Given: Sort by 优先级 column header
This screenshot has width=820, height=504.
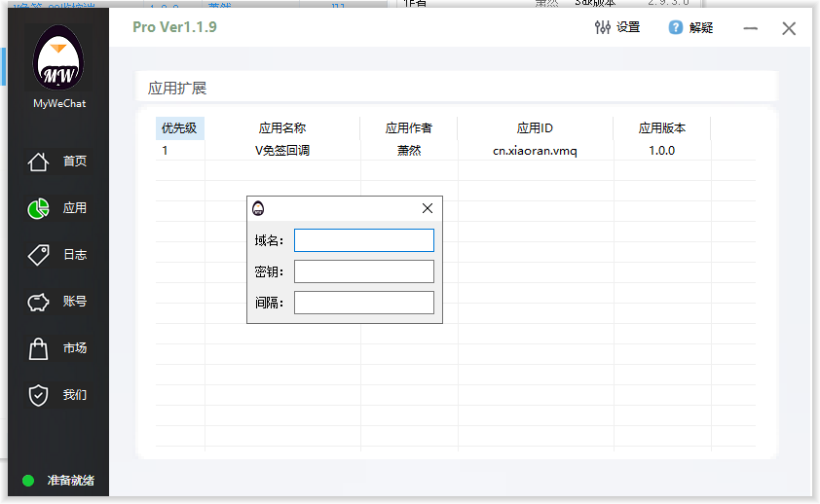Looking at the screenshot, I should [x=179, y=128].
